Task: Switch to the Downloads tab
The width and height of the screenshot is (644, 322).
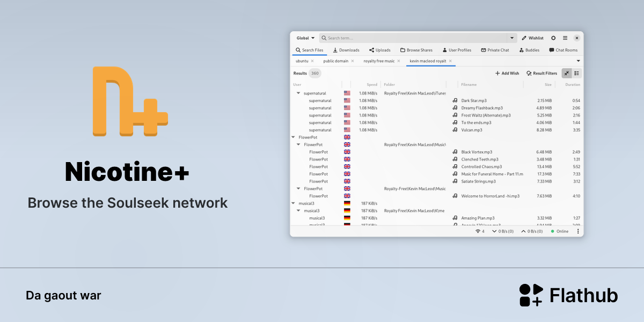Action: point(346,50)
